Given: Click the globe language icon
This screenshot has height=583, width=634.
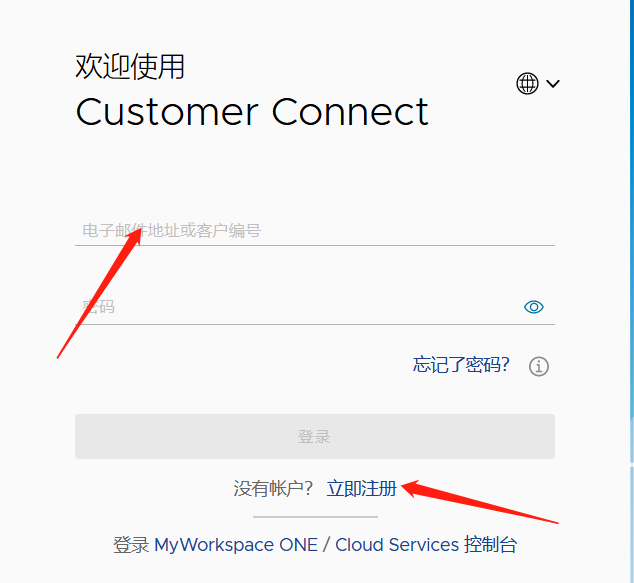Looking at the screenshot, I should click(x=527, y=83).
